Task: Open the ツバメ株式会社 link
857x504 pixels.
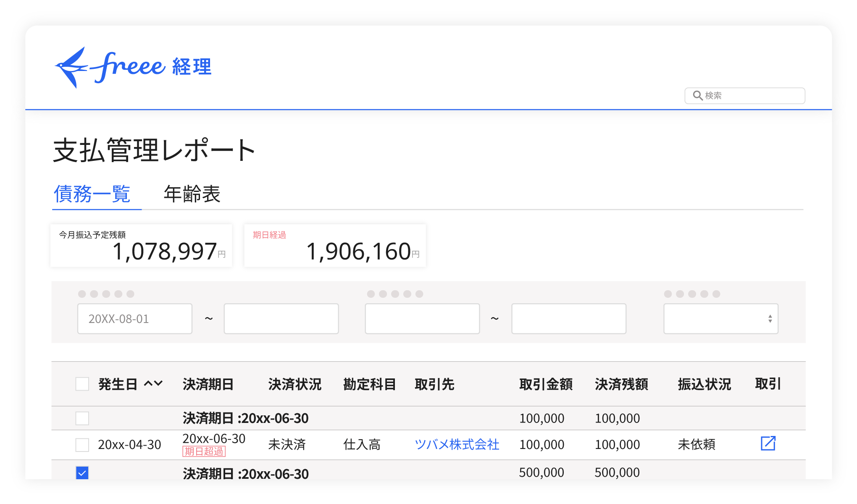Action: coord(457,444)
